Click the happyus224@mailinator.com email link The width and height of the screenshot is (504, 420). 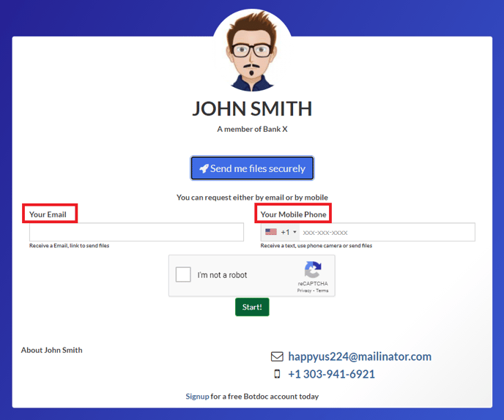click(x=359, y=357)
